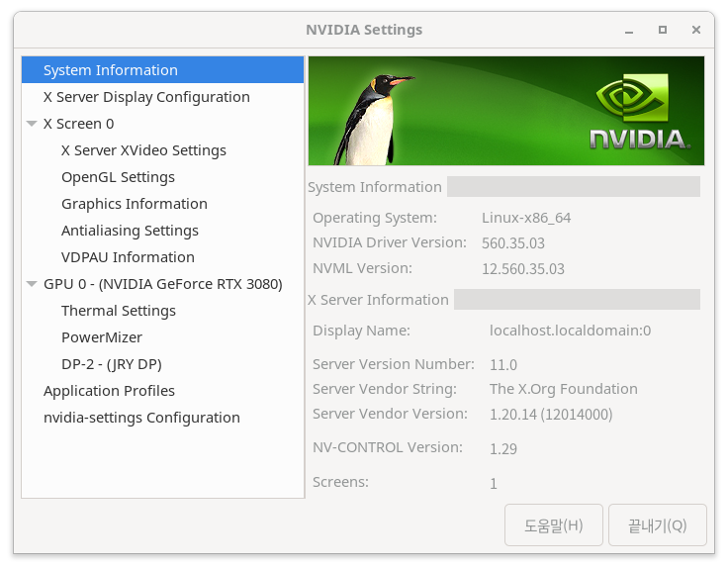Image resolution: width=728 pixels, height=570 pixels.
Task: Click the Screens: label
Action: coord(340,482)
